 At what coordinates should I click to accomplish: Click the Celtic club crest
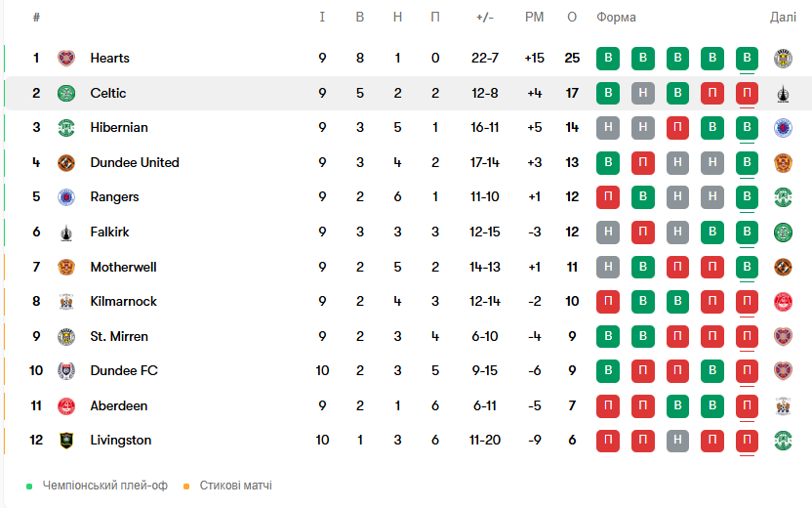66,93
